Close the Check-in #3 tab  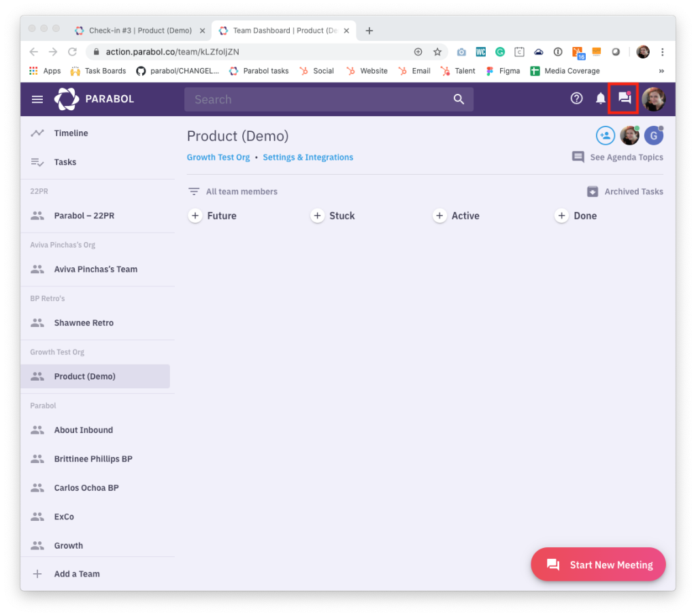[203, 31]
